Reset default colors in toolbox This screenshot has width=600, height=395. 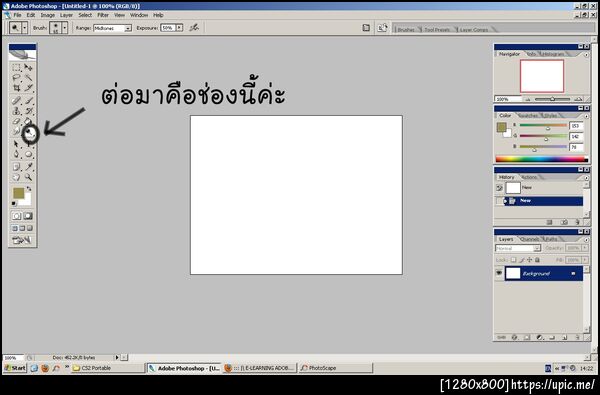[x=14, y=204]
